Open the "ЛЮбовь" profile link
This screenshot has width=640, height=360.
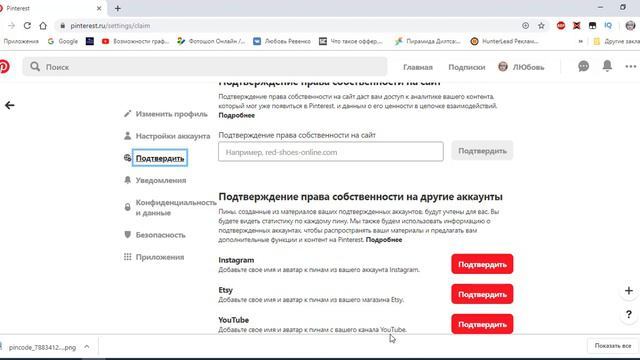click(521, 67)
